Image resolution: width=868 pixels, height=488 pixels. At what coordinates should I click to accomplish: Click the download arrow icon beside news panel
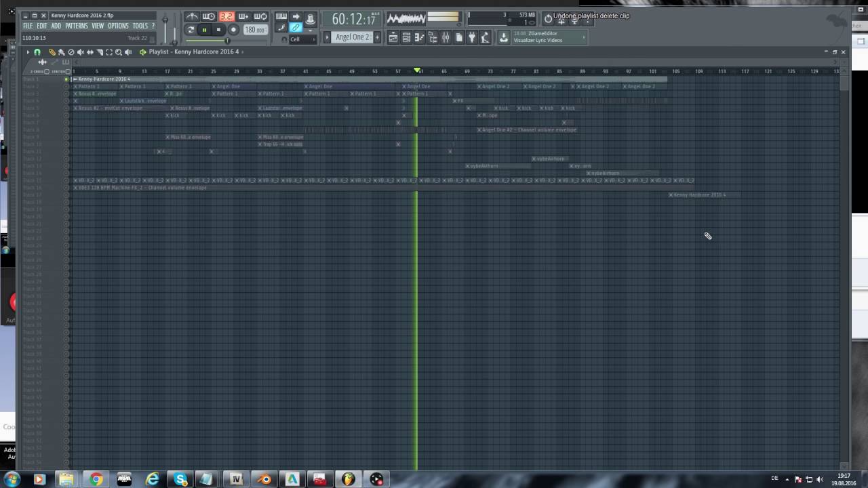click(x=504, y=37)
